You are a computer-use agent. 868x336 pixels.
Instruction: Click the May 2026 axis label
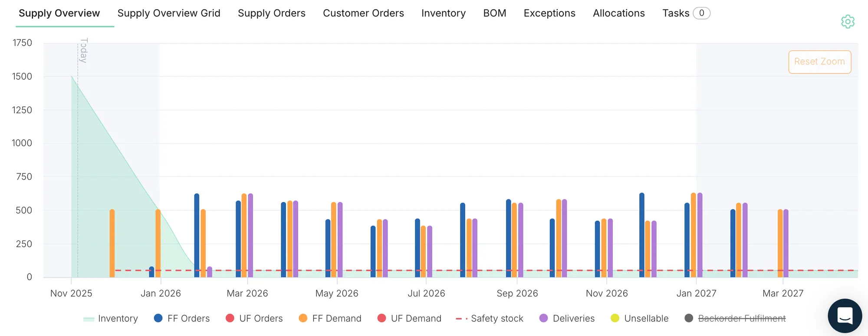click(337, 294)
